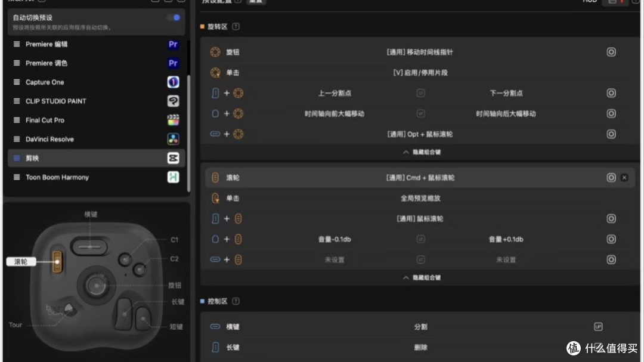
Task: Select the Tour label on device diagram
Action: pos(16,325)
